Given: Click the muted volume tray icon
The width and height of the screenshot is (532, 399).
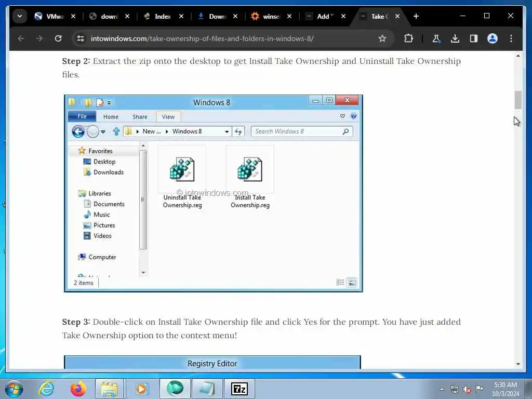Looking at the screenshot, I should (467, 390).
